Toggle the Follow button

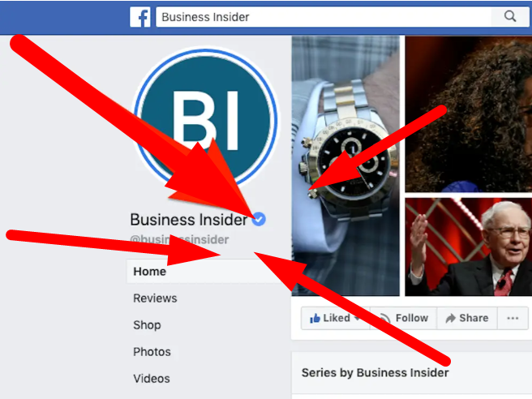(x=403, y=318)
